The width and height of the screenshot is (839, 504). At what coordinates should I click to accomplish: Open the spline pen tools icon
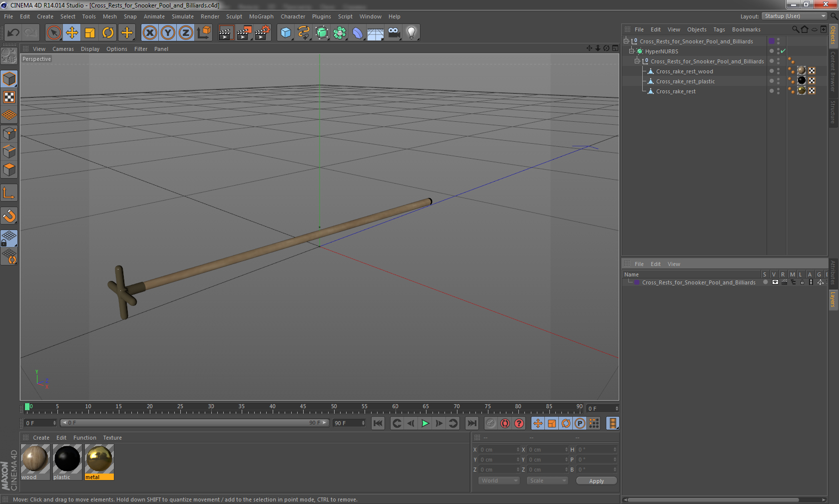(x=304, y=33)
